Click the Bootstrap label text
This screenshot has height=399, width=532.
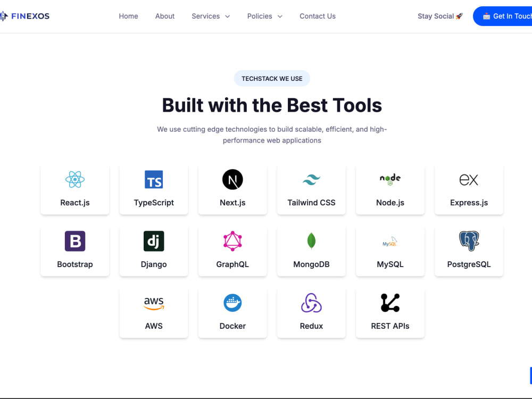point(75,264)
